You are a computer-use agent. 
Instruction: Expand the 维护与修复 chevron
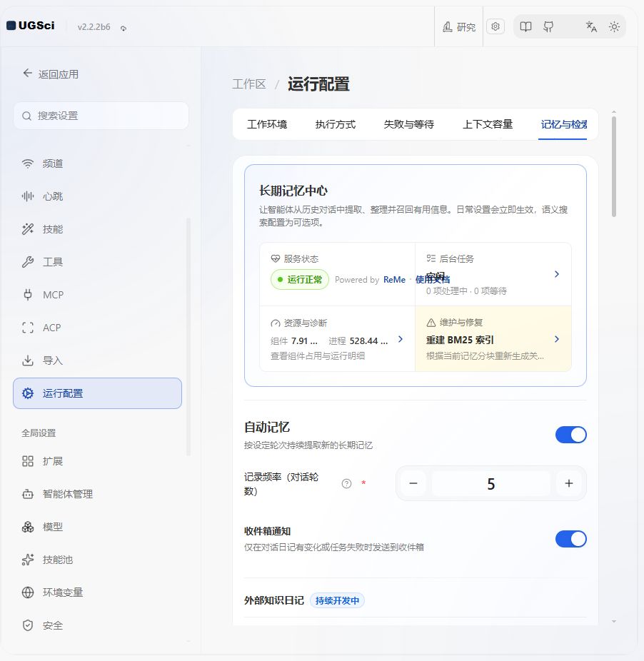click(x=557, y=339)
